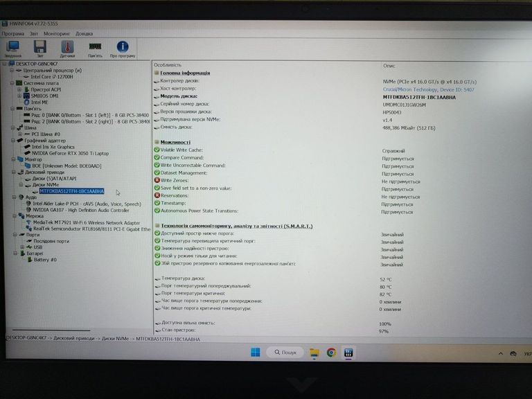Collapse the Графічний адаптер node
The image size is (532, 399).
[x=13, y=141]
